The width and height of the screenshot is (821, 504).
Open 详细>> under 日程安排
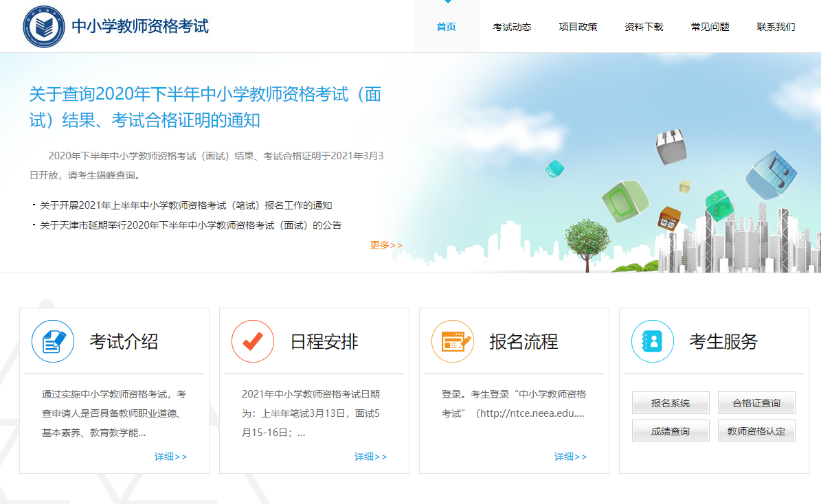click(x=371, y=457)
